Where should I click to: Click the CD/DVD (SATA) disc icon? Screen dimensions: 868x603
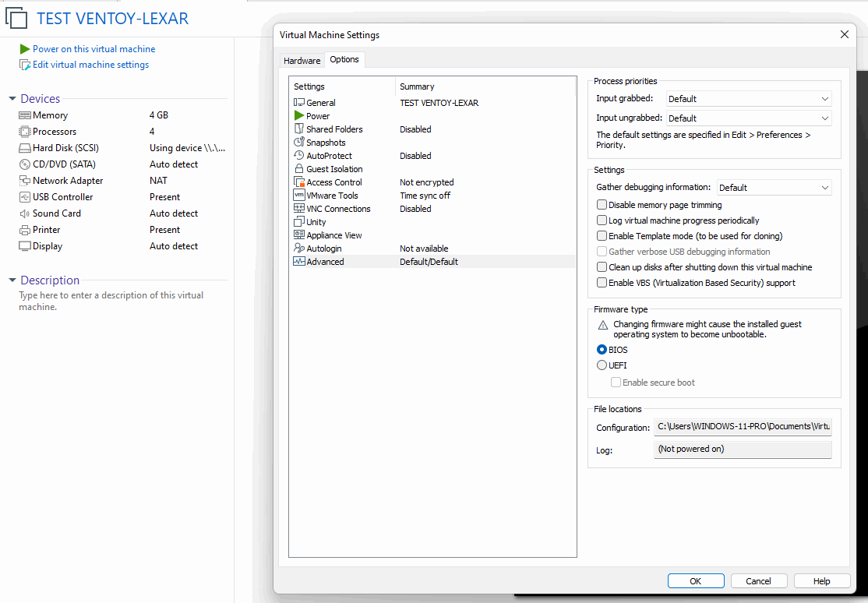point(24,164)
